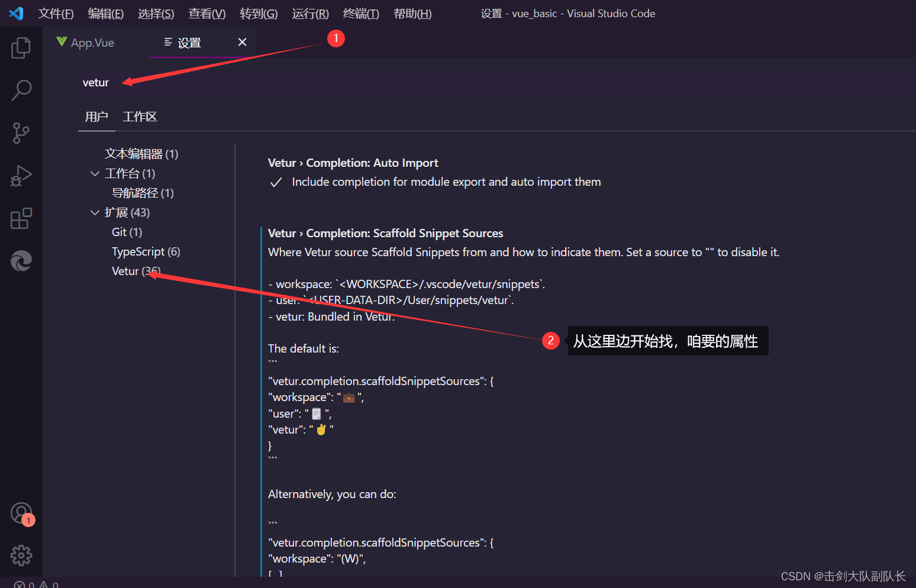Select Git (1) in settings tree
Viewport: 916px width, 588px height.
(x=127, y=232)
